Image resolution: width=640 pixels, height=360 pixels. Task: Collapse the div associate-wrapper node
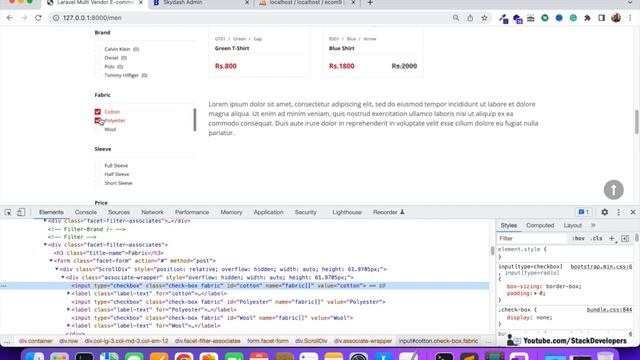[62, 277]
